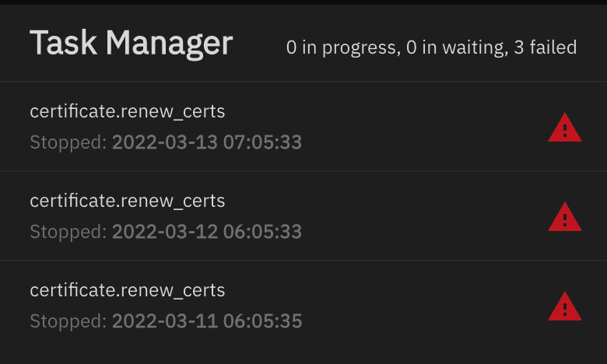Click the red warning icon for the 2022-03-13 task
607x364 pixels.
coord(564,128)
